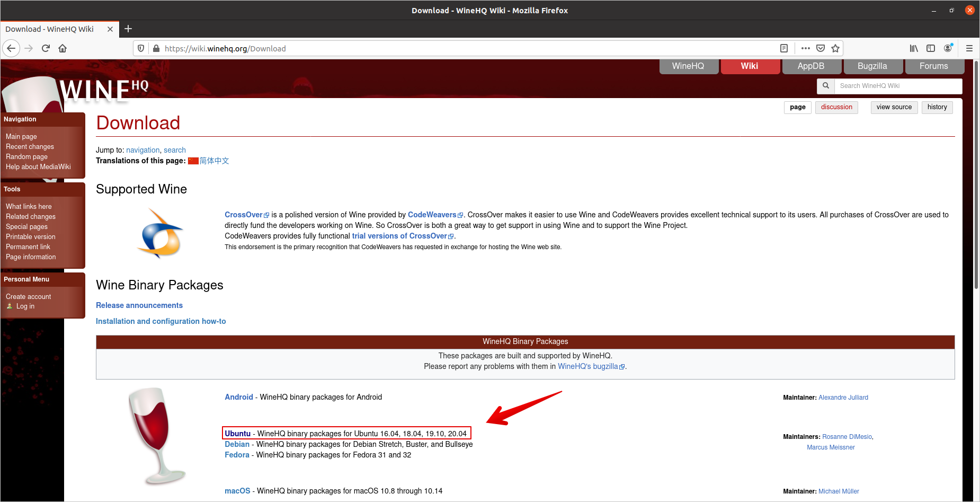
Task: Open the view source tab
Action: pyautogui.click(x=894, y=107)
